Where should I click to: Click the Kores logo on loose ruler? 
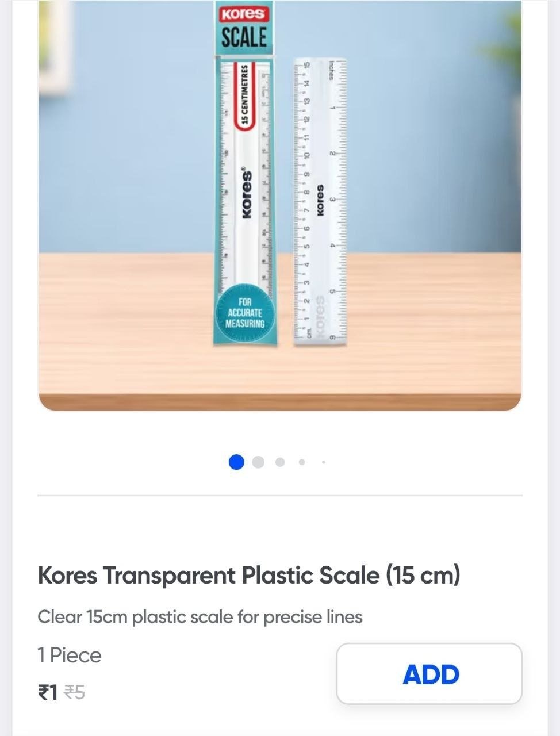tap(320, 200)
